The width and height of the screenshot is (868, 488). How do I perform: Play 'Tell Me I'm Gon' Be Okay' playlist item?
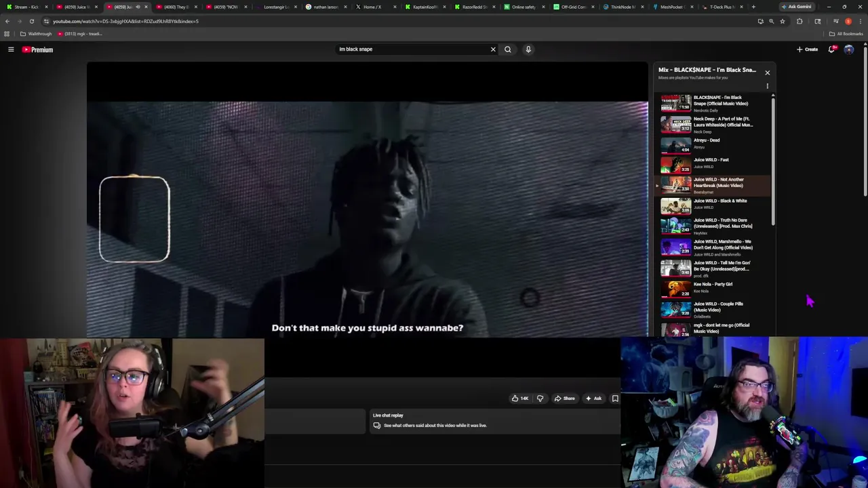(x=713, y=268)
